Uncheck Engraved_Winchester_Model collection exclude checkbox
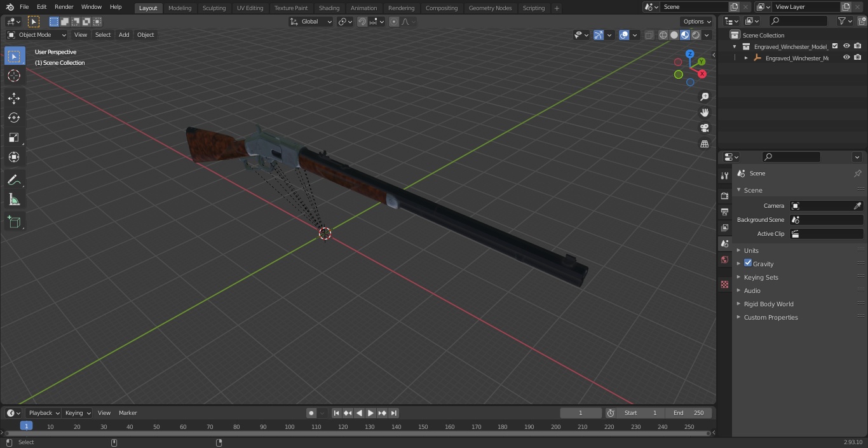The image size is (868, 448). [x=835, y=46]
